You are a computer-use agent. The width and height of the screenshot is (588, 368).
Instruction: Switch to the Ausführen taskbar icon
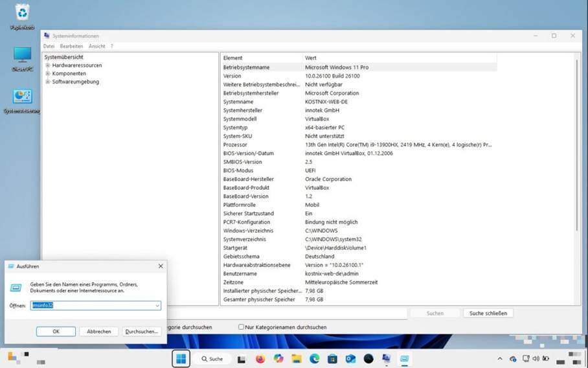(404, 359)
